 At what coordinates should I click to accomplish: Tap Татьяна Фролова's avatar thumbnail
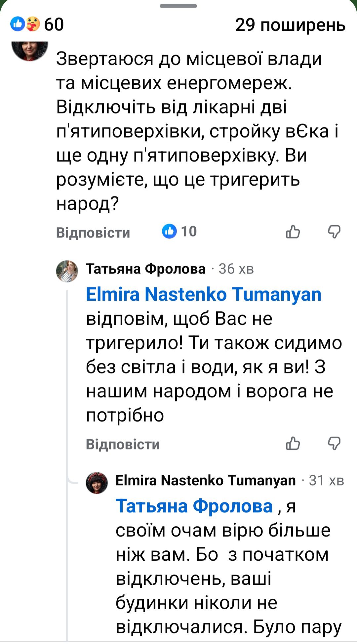67,270
